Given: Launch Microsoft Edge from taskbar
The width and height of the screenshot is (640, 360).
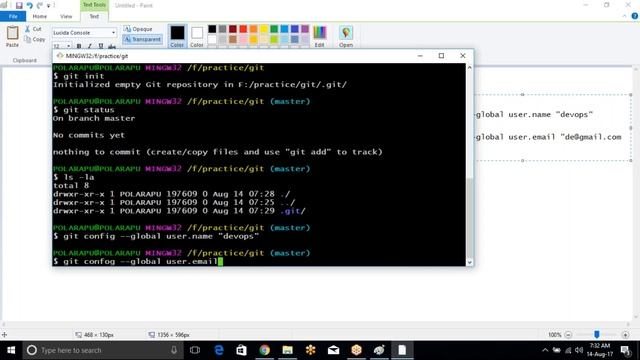Looking at the screenshot, I should coord(219,350).
